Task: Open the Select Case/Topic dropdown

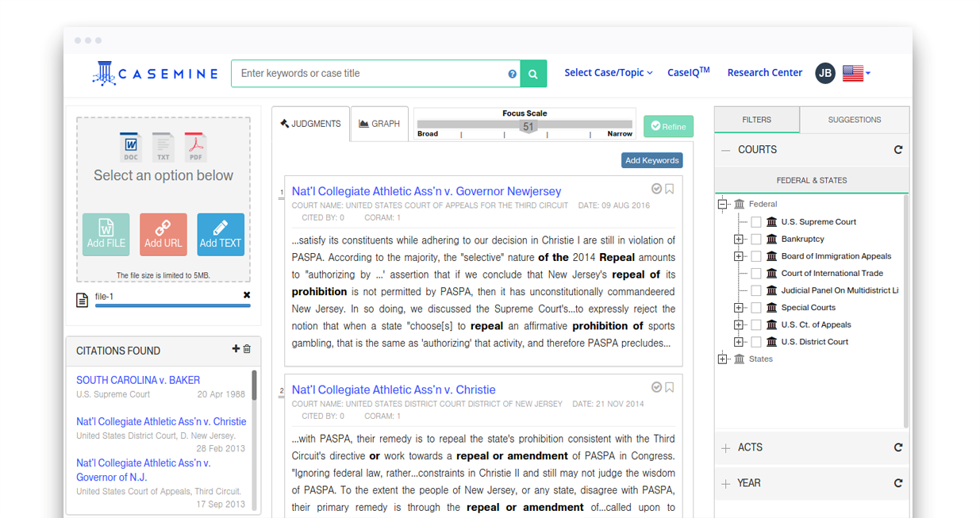Action: click(x=608, y=73)
